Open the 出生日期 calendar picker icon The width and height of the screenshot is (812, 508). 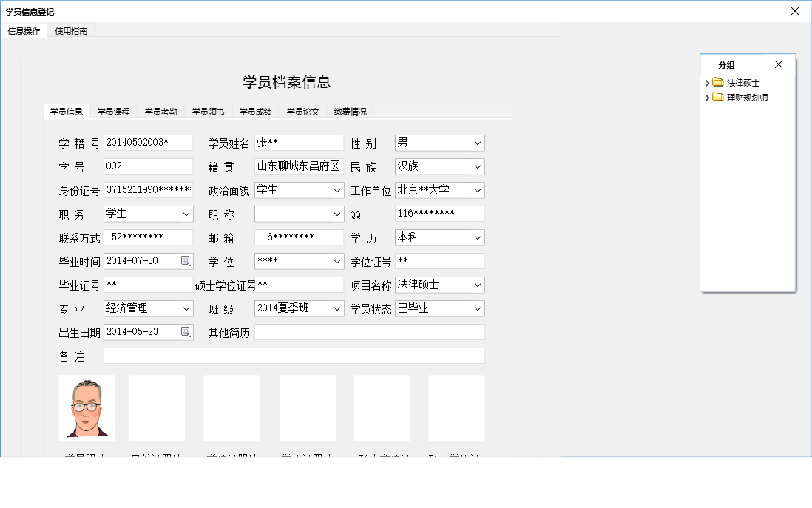185,332
